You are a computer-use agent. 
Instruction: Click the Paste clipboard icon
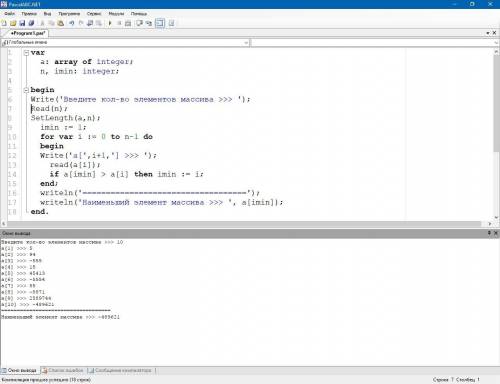61,23
